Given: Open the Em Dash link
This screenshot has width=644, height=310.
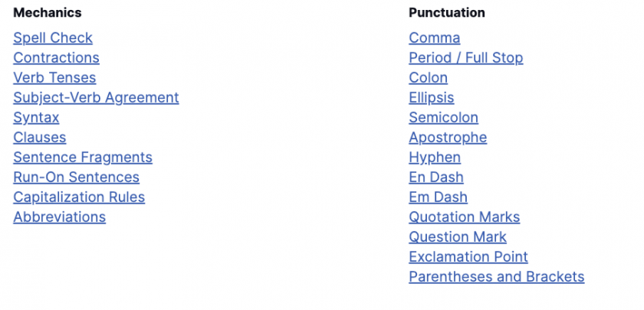Looking at the screenshot, I should coord(439,197).
